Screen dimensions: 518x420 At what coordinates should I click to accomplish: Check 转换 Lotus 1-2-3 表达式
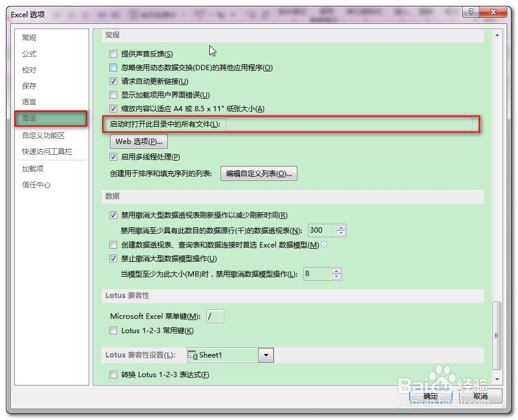click(114, 374)
